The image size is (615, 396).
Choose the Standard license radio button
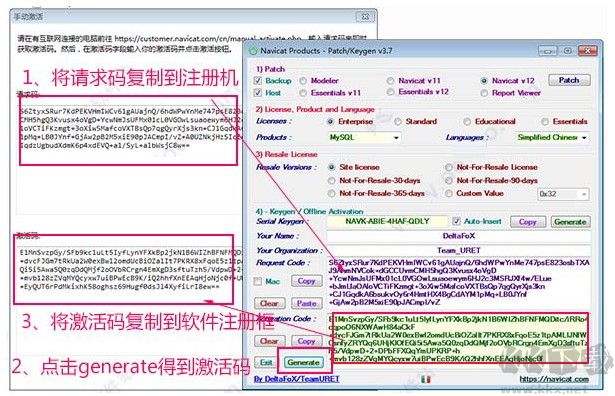(x=398, y=122)
